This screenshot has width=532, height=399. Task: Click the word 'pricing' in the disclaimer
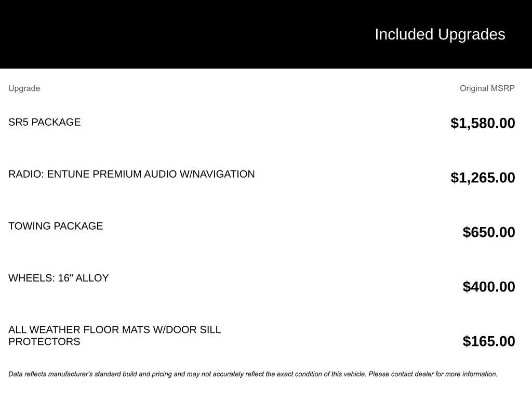coord(161,374)
